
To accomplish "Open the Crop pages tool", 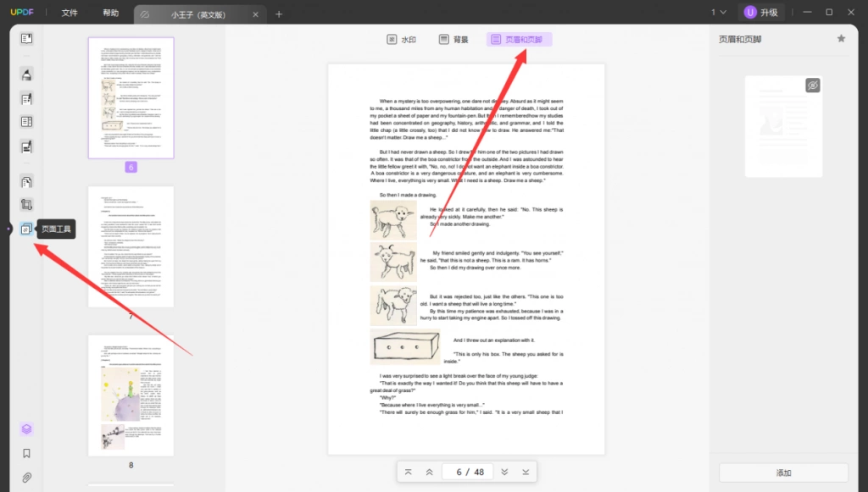I will (26, 205).
